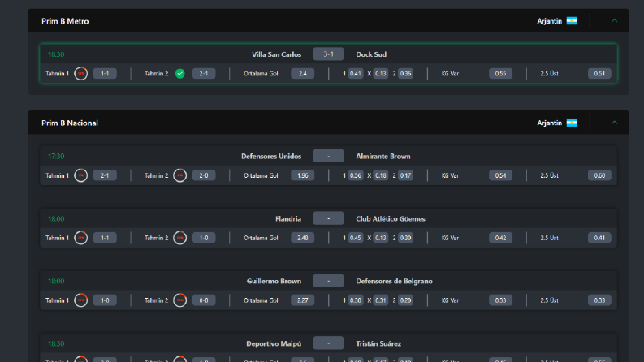Click the green checkmark next to Tahmin 2 for Villa San Carlos

click(180, 74)
